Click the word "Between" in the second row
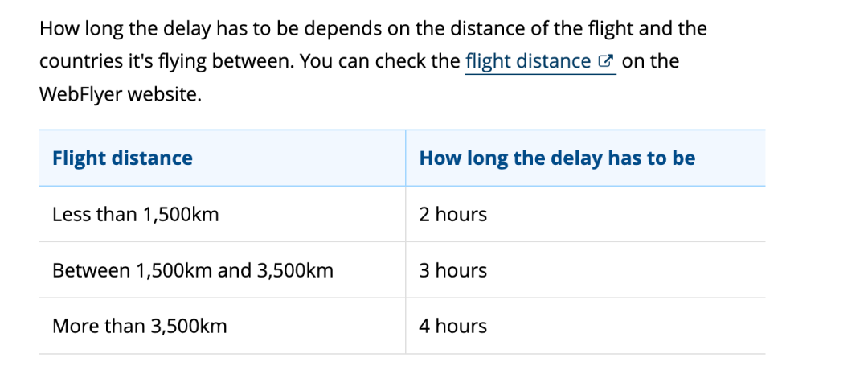868x366 pixels. click(x=90, y=271)
